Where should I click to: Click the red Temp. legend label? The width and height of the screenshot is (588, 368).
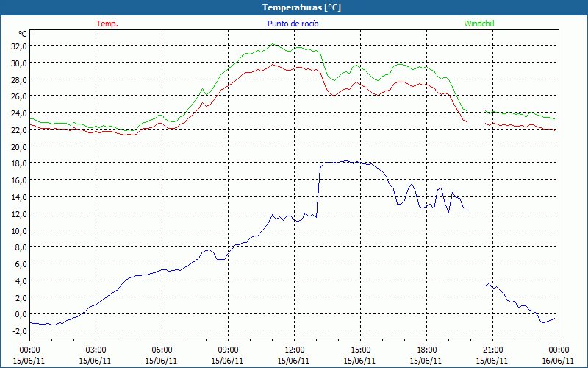(107, 24)
